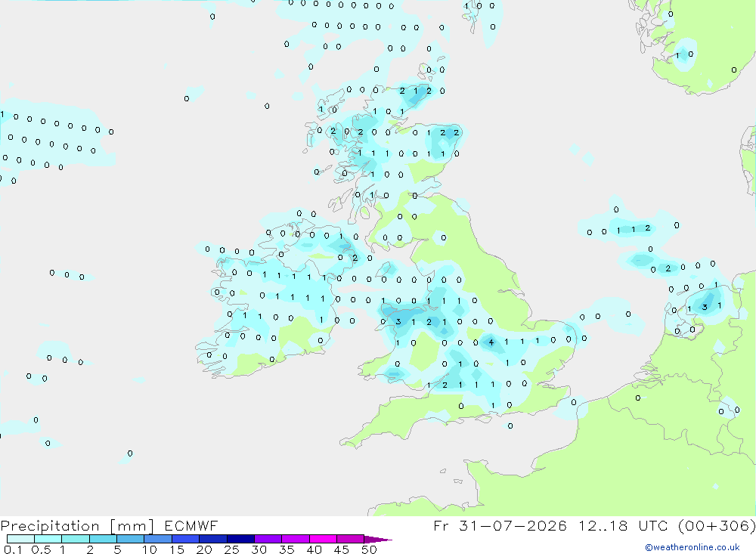Pick the 30–35 mm purple legend swatch
The height and width of the screenshot is (554, 756).
pos(268,539)
